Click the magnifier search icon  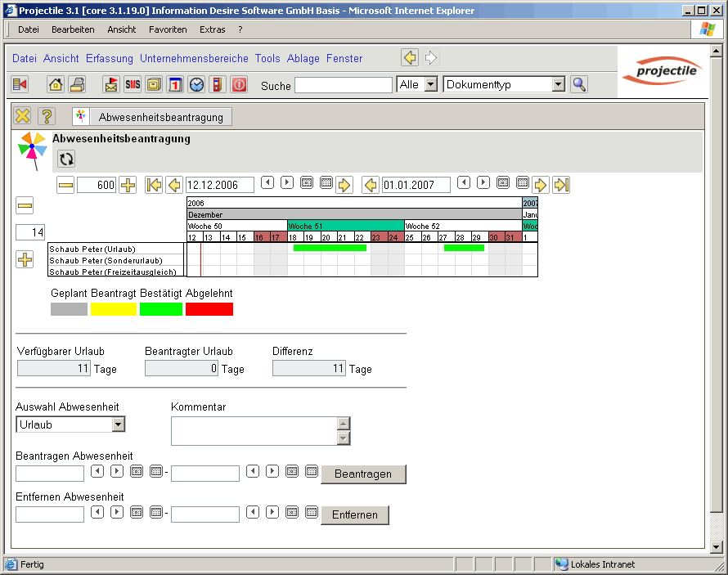point(579,84)
